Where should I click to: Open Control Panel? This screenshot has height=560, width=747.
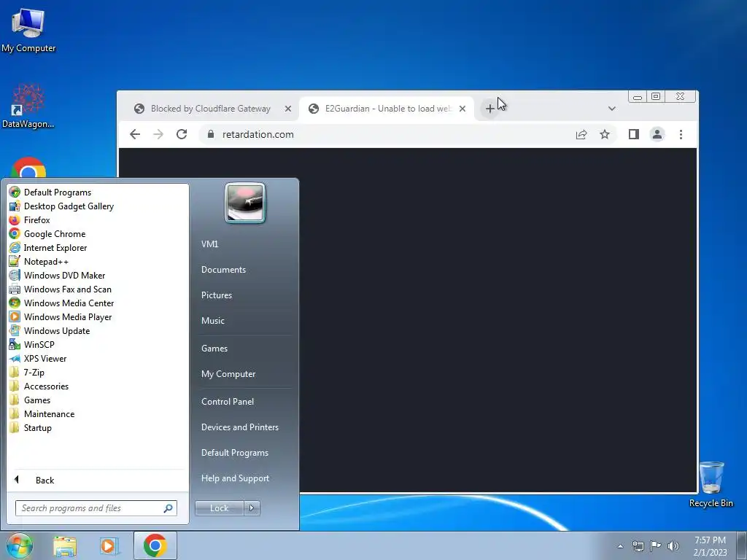[228, 402]
